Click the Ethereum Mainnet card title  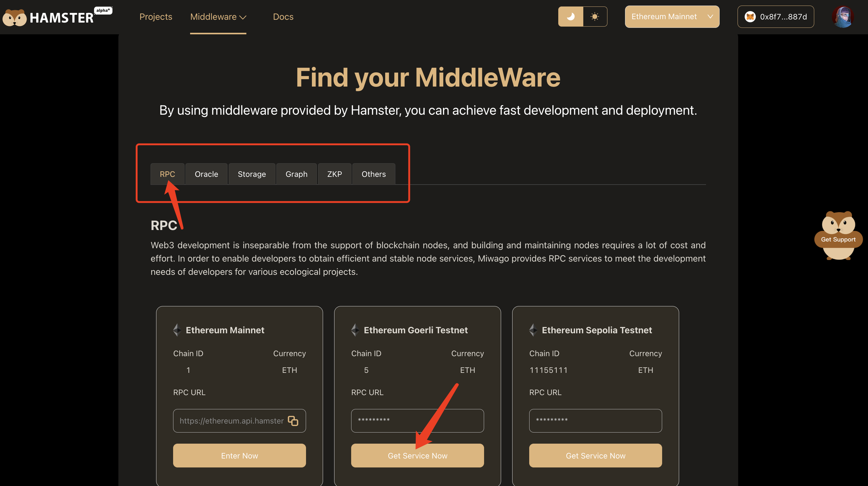coord(225,330)
